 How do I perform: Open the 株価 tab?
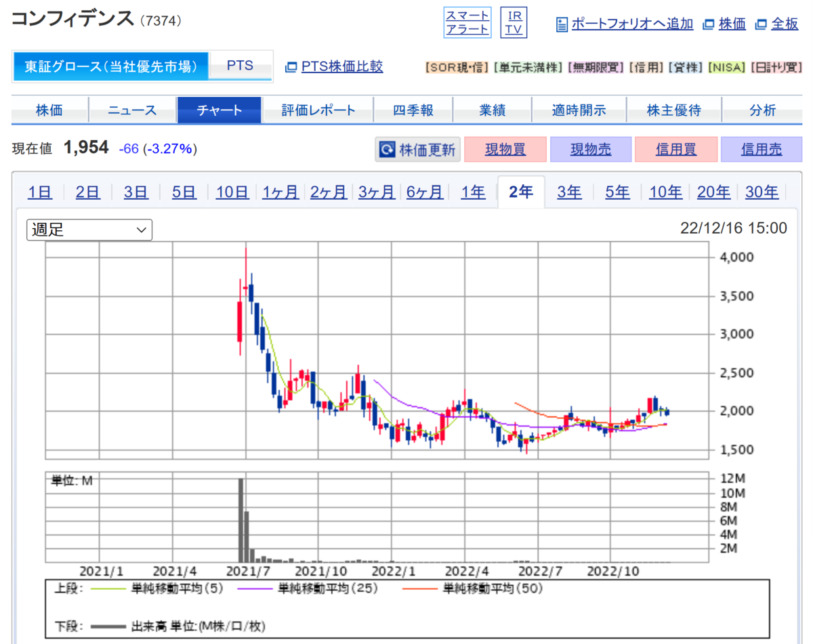coord(50,110)
